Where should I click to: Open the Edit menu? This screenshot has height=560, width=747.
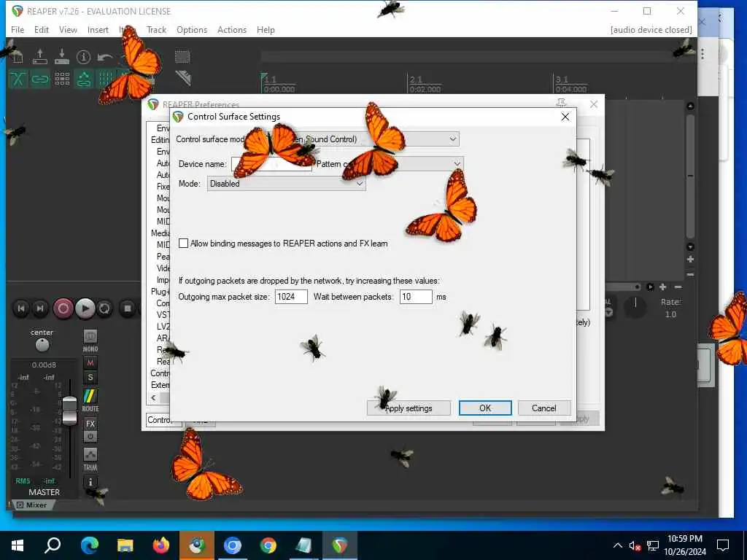pyautogui.click(x=42, y=29)
